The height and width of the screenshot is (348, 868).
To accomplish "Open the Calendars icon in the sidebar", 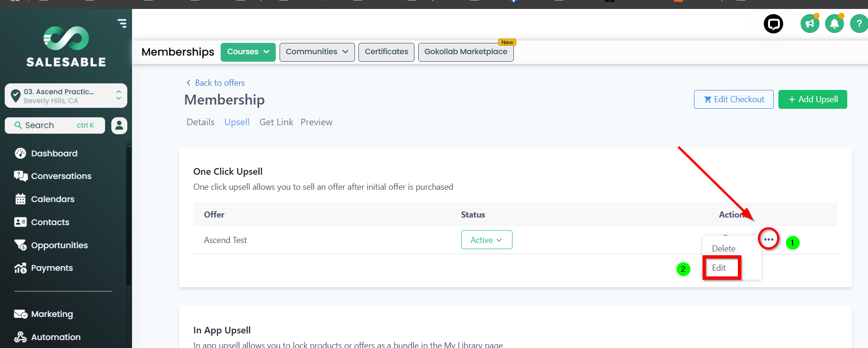I will (20, 199).
